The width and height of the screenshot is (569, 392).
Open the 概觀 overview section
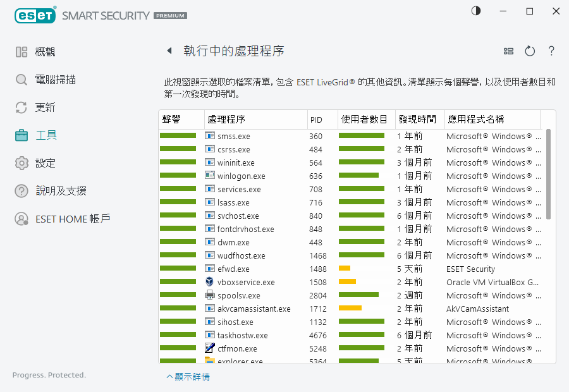(x=45, y=52)
